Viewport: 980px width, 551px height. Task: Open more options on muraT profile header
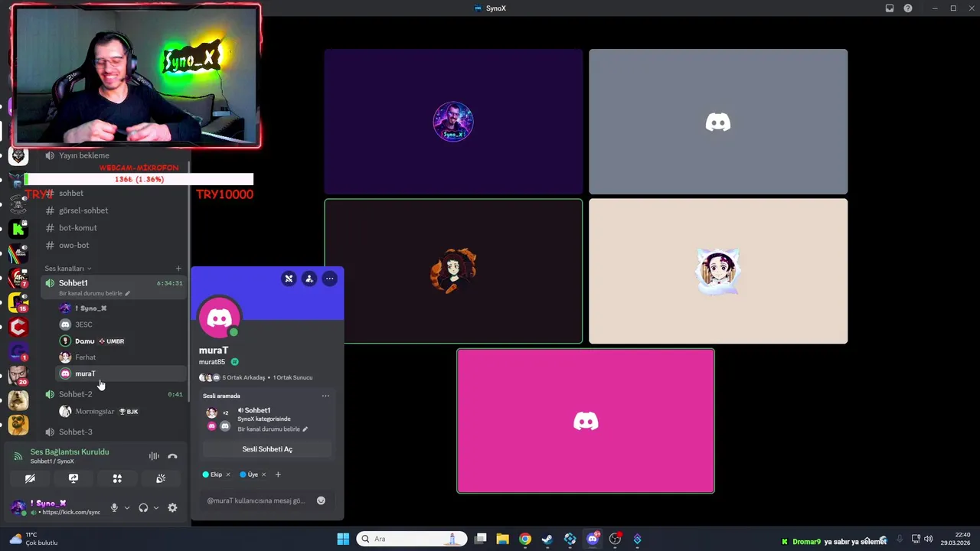click(329, 279)
